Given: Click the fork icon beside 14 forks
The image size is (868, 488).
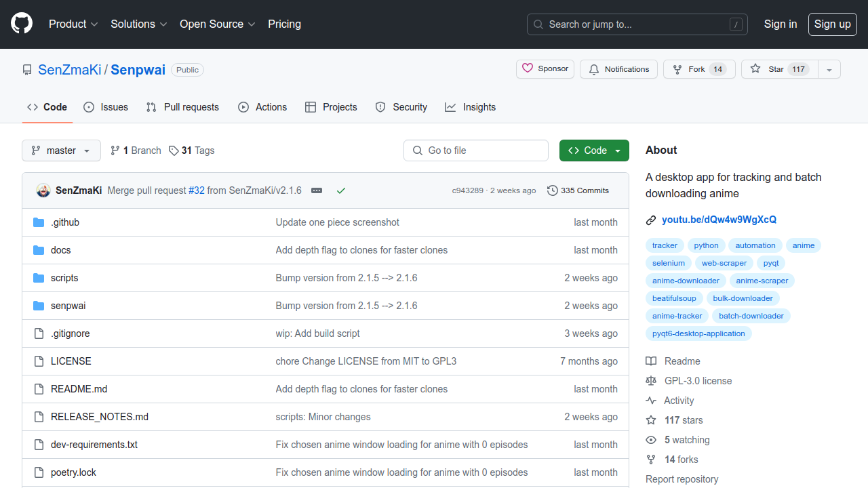Looking at the screenshot, I should click(651, 460).
